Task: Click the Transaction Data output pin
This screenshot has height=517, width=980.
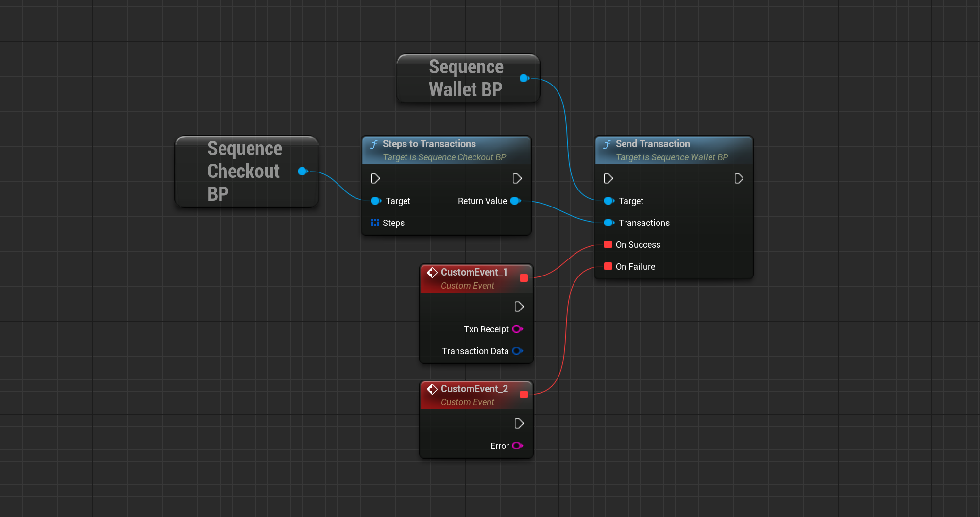Action: pyautogui.click(x=518, y=351)
